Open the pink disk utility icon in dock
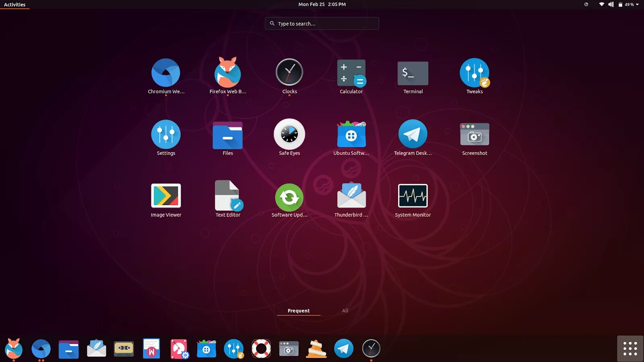 click(179, 349)
